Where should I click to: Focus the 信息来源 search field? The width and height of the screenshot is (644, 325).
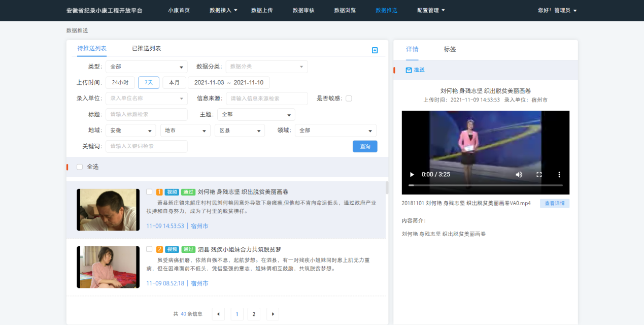267,99
